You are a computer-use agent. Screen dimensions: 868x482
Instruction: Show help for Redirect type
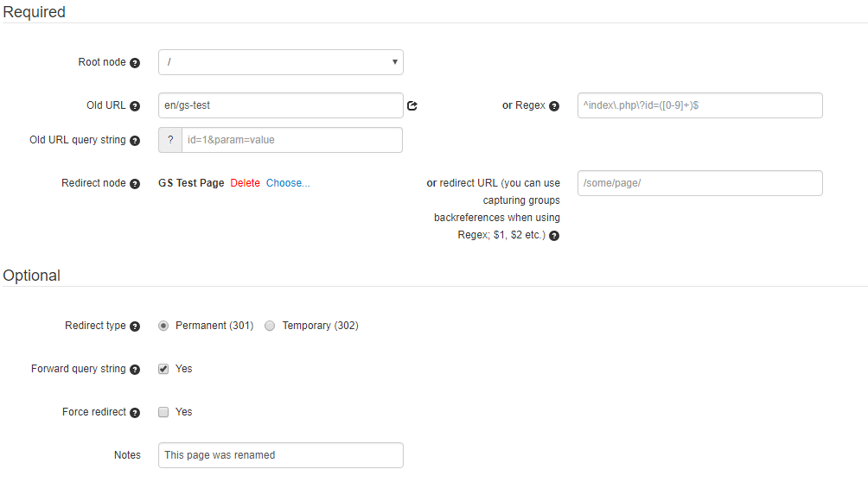point(135,327)
